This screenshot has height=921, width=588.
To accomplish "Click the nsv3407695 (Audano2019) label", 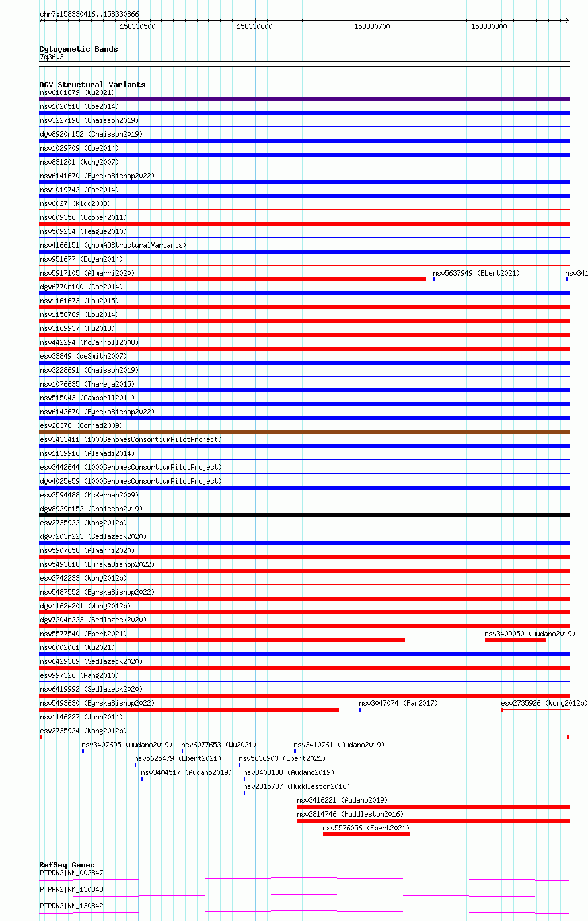I will click(127, 745).
